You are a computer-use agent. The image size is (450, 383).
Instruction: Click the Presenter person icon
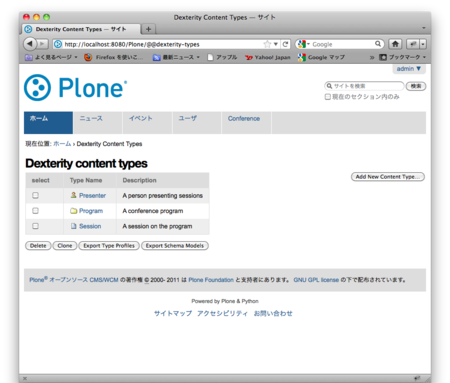point(73,195)
